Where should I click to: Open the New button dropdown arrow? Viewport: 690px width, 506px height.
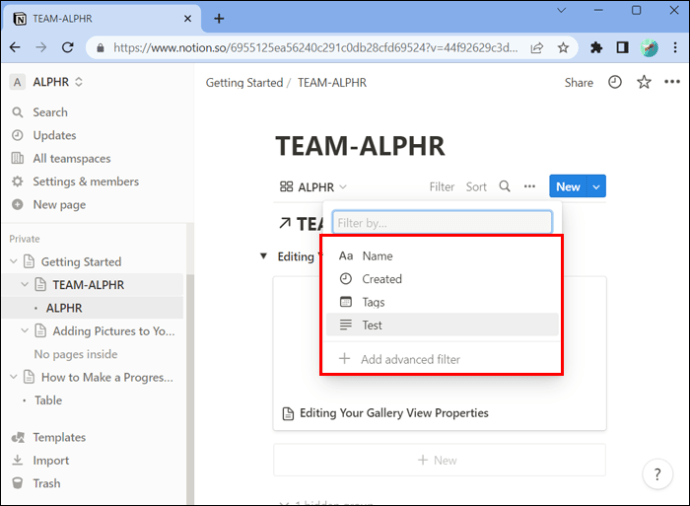tap(597, 187)
